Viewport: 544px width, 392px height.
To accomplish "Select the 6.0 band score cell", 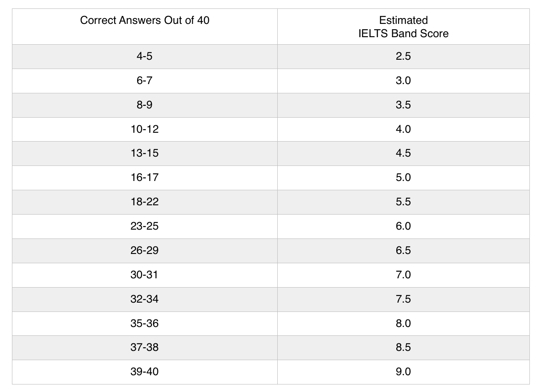I will tap(403, 226).
